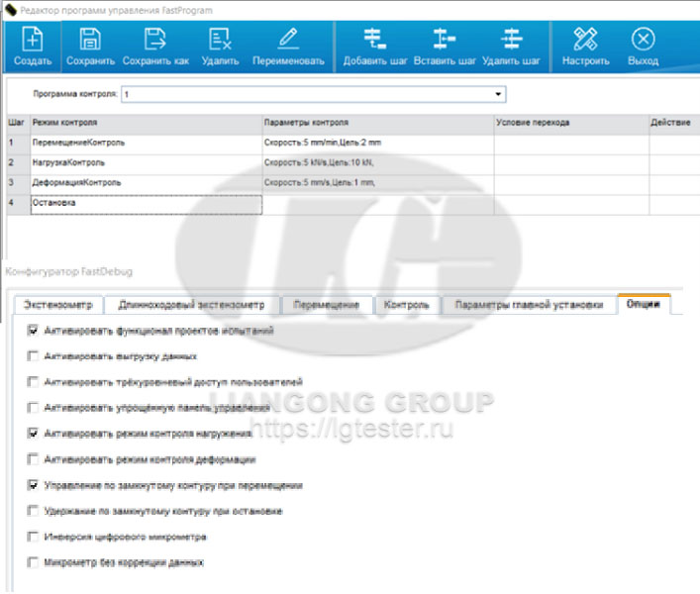Toggle Управление по замкнутому контуру при перемещении
Screen dimensions: 700x594
[x=35, y=485]
